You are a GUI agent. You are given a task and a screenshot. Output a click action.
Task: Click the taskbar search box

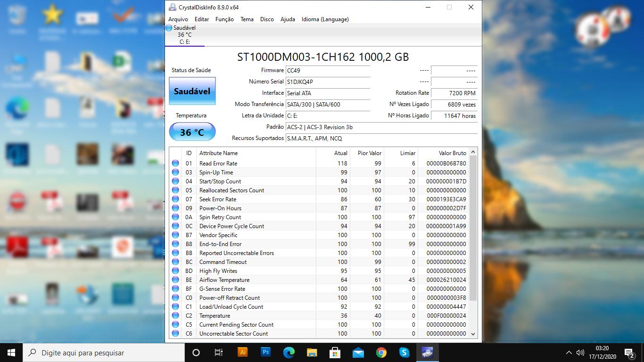(104, 353)
